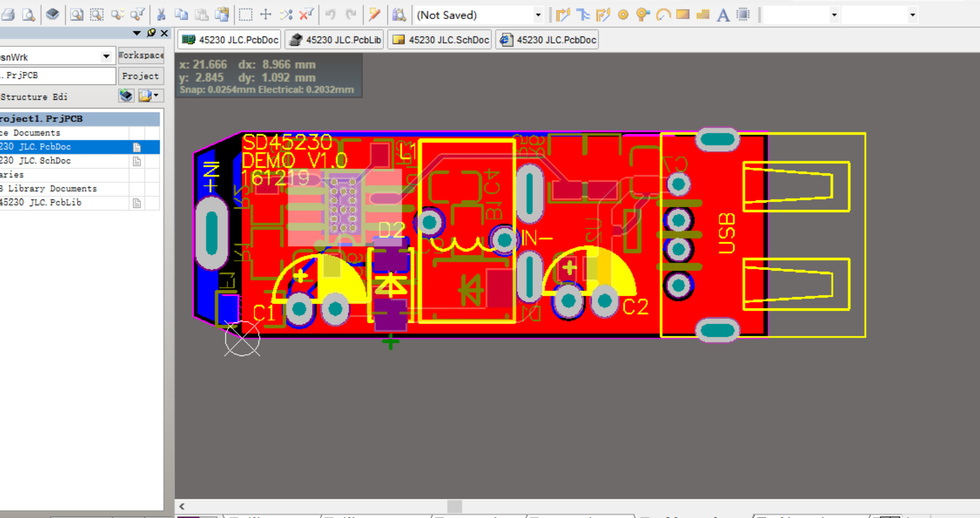980x518 pixels.
Task: Zoom on selected objects icon
Action: (x=118, y=15)
